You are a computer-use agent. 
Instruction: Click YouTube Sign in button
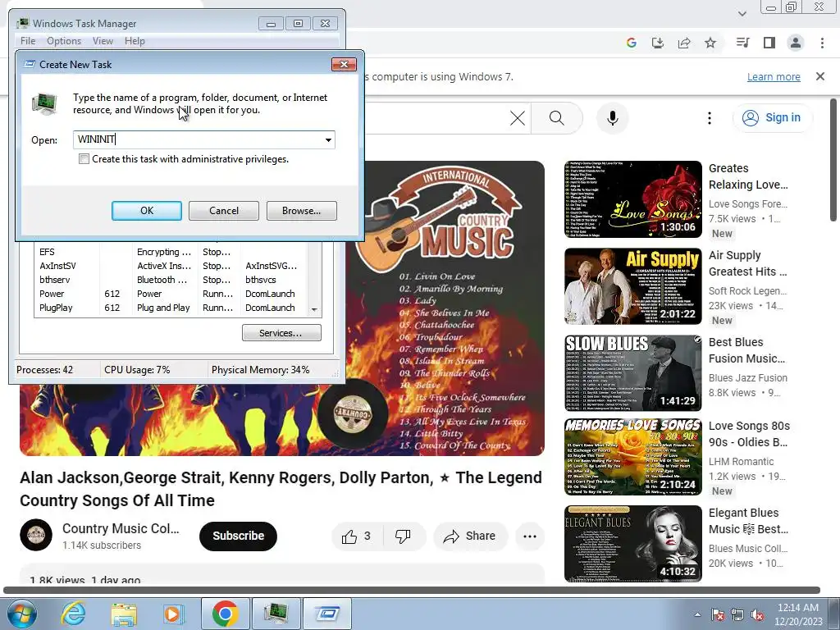(x=773, y=118)
